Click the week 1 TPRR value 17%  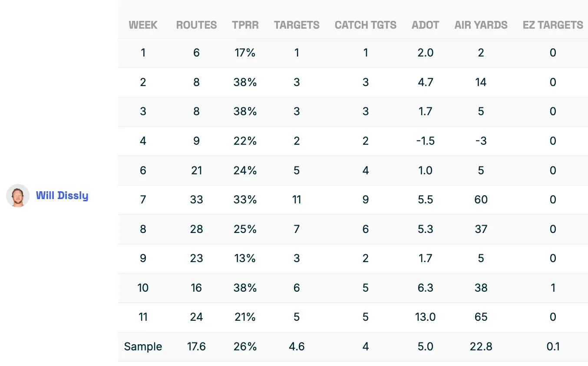[245, 53]
